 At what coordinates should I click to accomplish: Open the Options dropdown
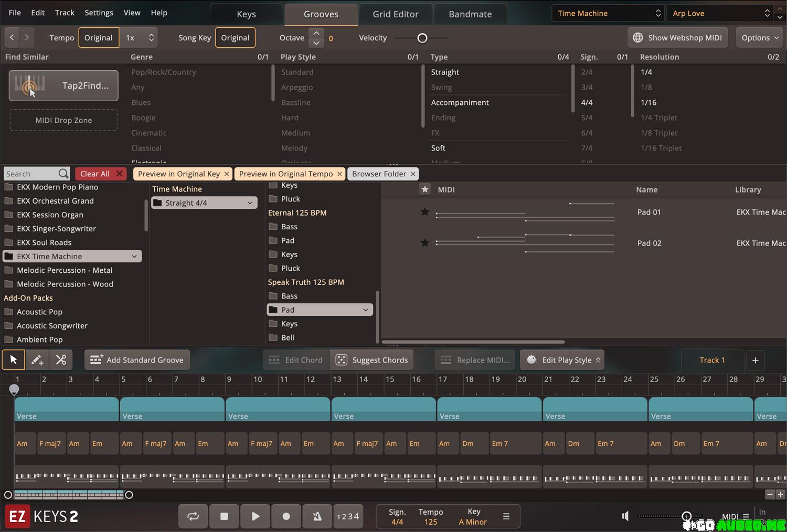(760, 38)
